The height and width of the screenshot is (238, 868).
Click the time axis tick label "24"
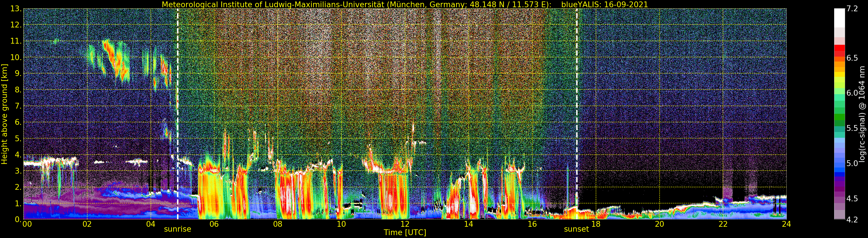pyautogui.click(x=786, y=224)
